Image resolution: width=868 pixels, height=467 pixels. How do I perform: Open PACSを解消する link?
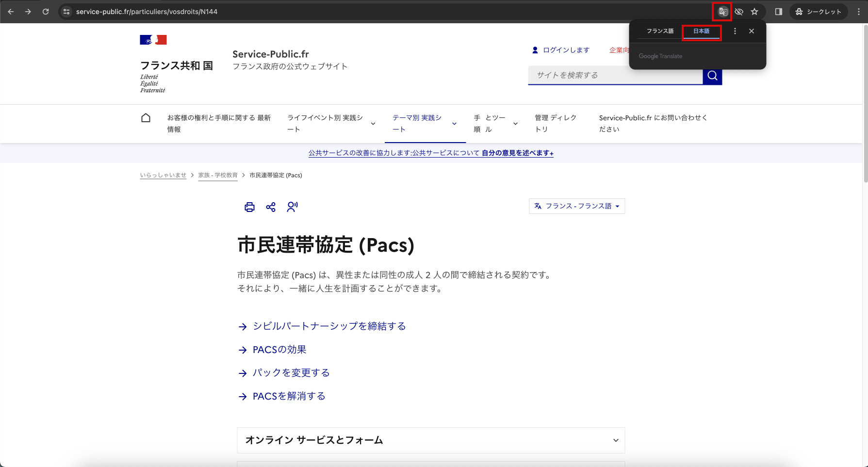[x=289, y=396]
